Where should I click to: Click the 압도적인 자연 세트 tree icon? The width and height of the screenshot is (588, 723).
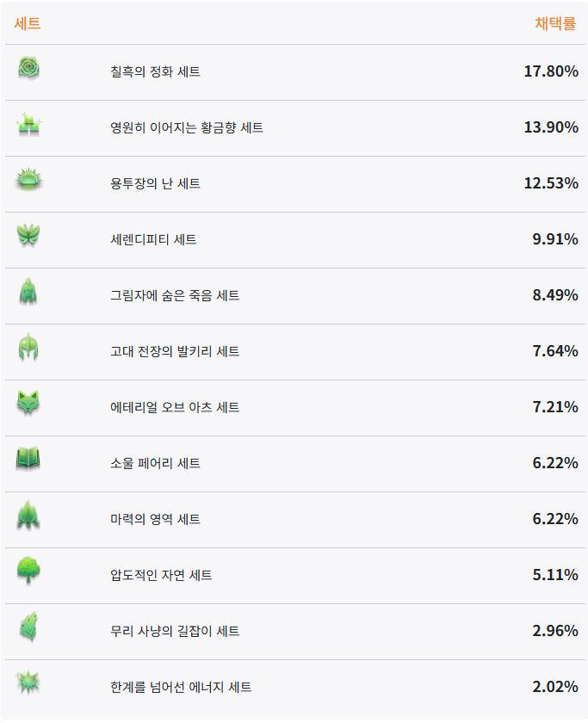click(x=28, y=572)
